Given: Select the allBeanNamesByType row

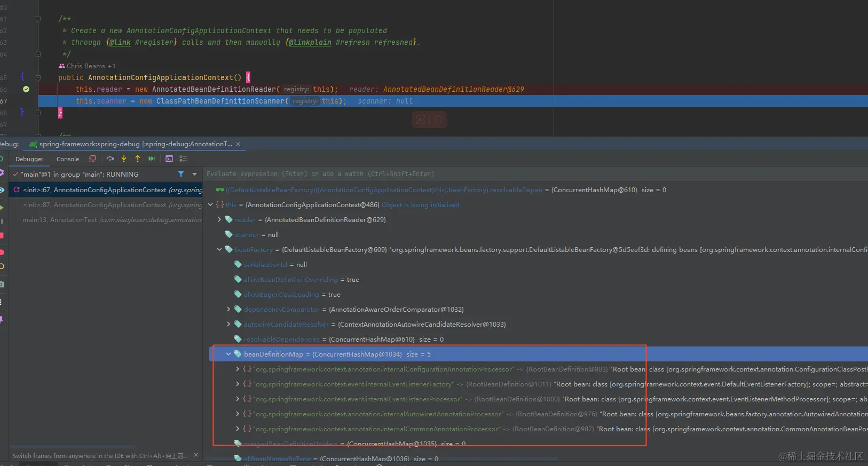Looking at the screenshot, I should pos(535,459).
